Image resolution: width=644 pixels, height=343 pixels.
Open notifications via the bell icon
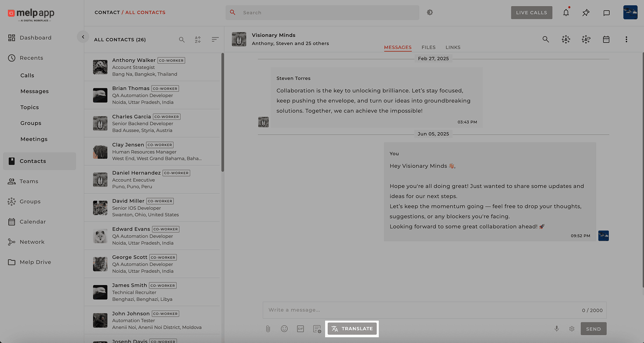(566, 12)
